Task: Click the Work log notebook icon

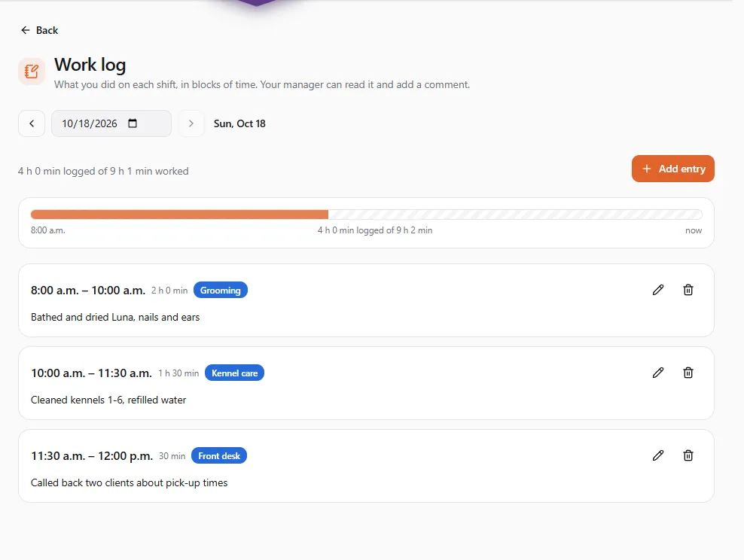Action: (x=32, y=71)
